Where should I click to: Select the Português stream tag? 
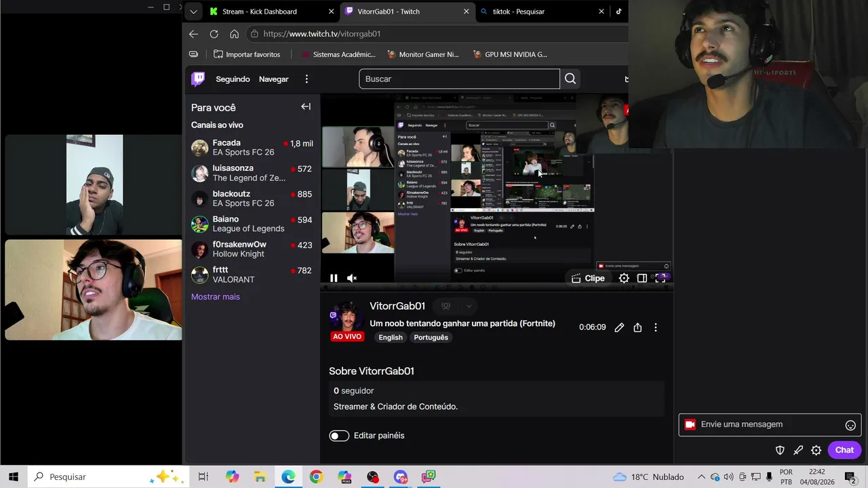[431, 338]
